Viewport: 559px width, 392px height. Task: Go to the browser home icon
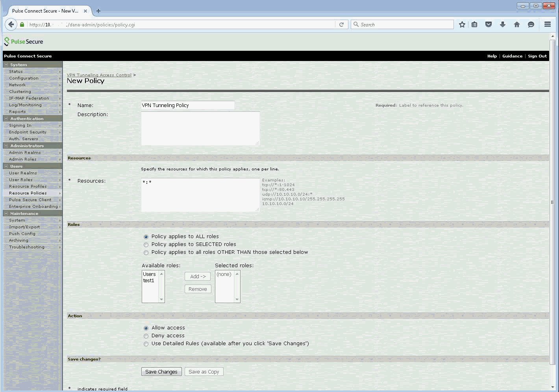(517, 24)
